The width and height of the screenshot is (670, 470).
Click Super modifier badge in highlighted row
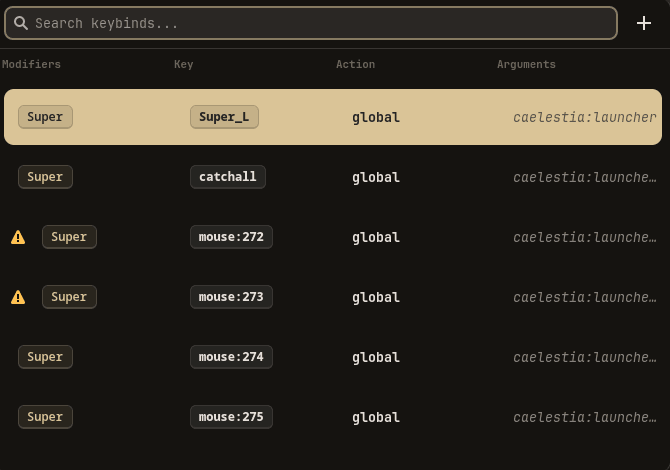tap(45, 117)
